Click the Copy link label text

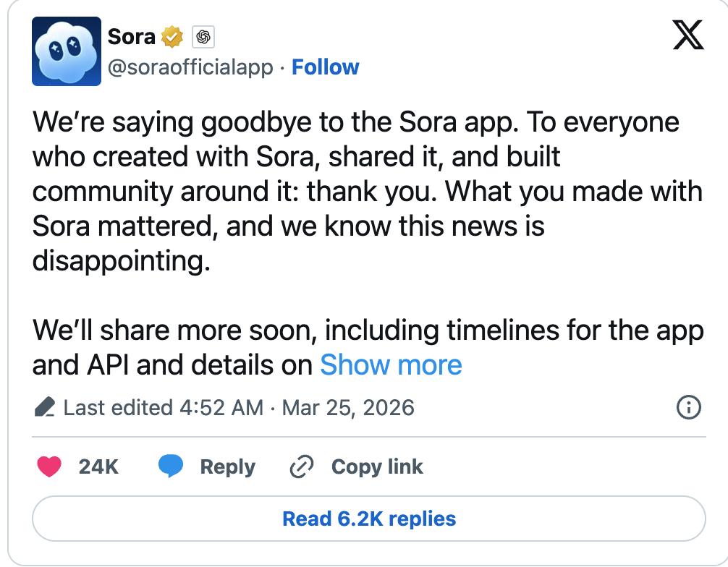[377, 467]
